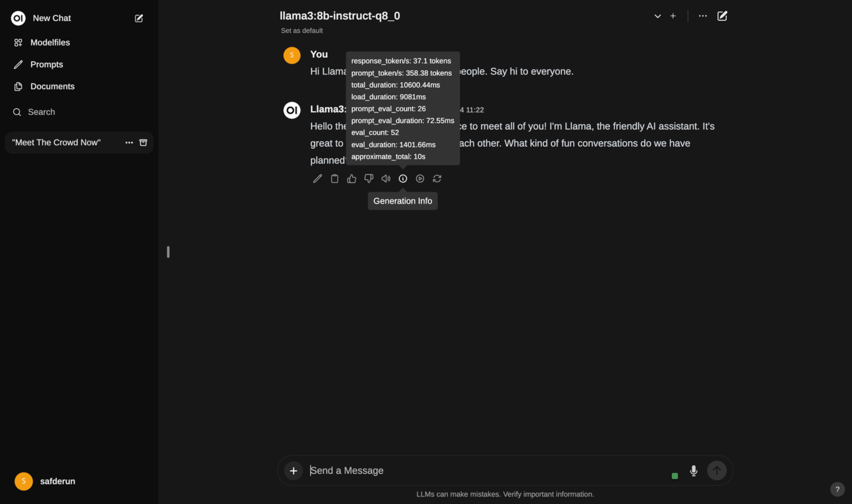Click the copy message icon
The width and height of the screenshot is (852, 504).
point(334,178)
